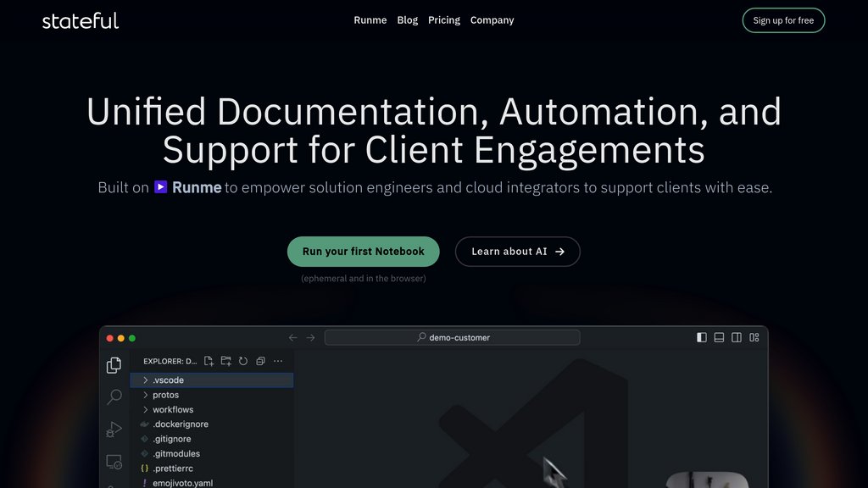Screen dimensions: 868x488
Task: Expand the protos folder
Action: point(165,395)
